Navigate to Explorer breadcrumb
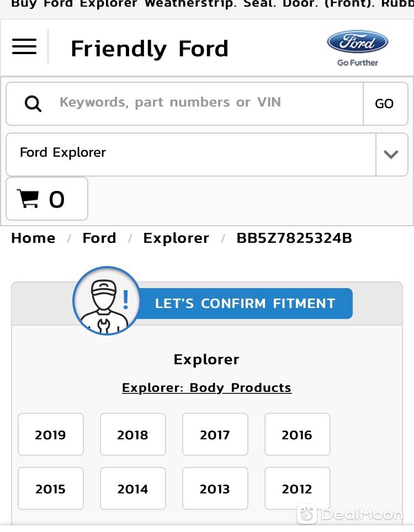Viewport: 414px width, 532px height. click(176, 238)
